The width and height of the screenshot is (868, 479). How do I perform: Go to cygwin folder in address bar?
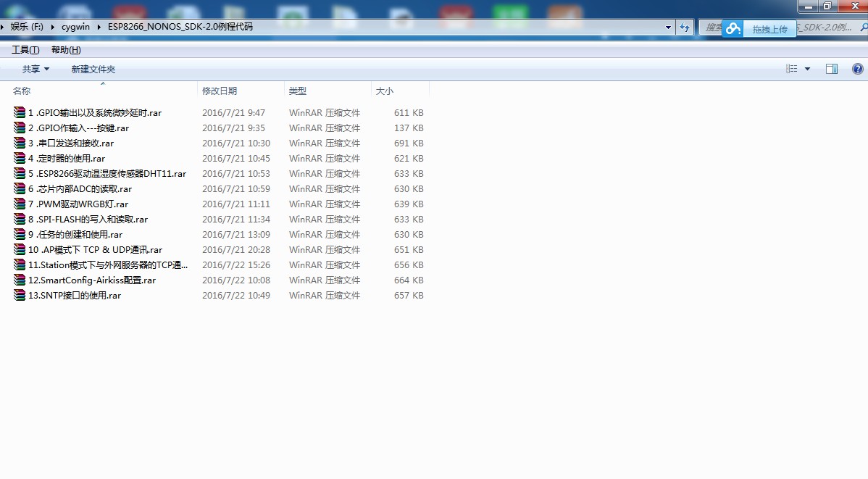75,27
